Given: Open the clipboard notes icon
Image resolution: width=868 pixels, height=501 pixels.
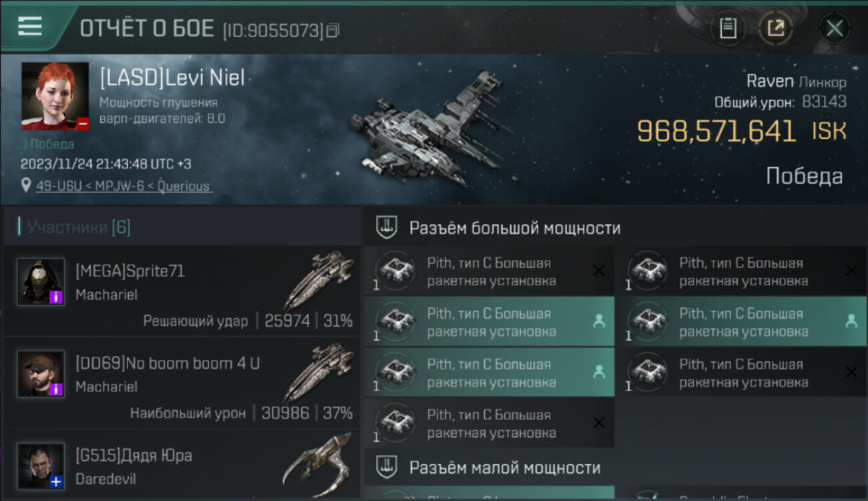Looking at the screenshot, I should 728,28.
